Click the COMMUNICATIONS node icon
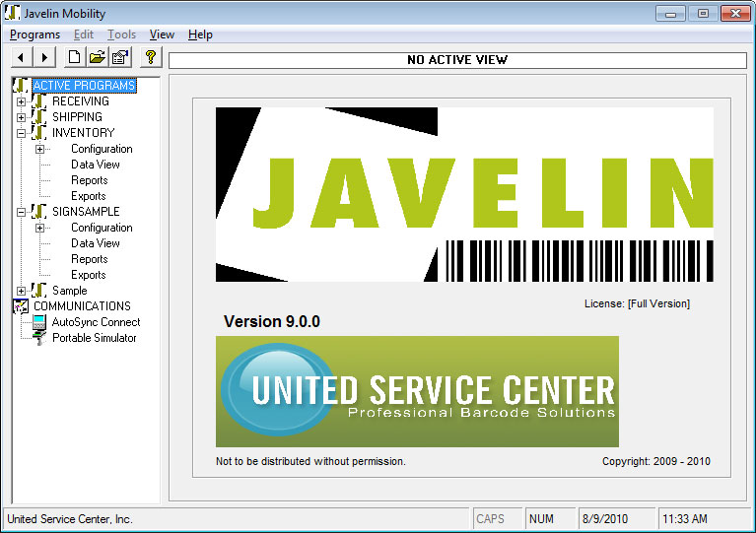Image resolution: width=756 pixels, height=533 pixels. tap(21, 306)
